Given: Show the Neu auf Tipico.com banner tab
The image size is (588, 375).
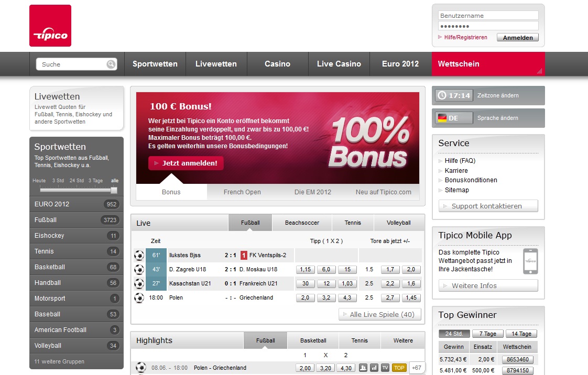Looking at the screenshot, I should coord(383,192).
